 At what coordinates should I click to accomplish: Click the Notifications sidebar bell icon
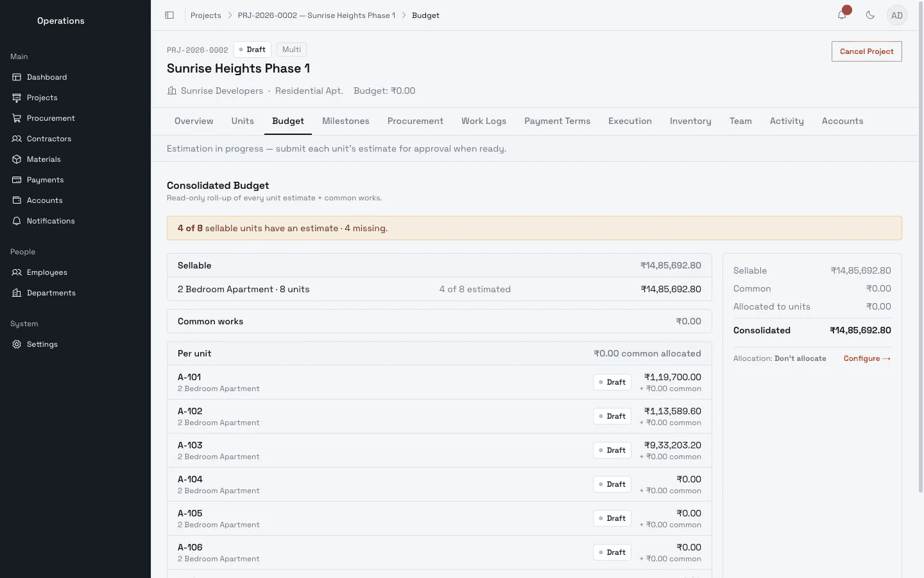pos(17,221)
